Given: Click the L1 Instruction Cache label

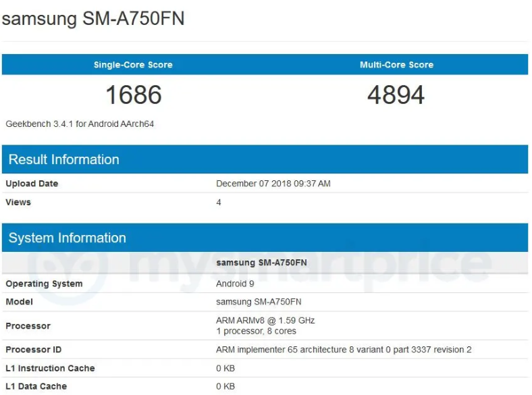Looking at the screenshot, I should [50, 368].
